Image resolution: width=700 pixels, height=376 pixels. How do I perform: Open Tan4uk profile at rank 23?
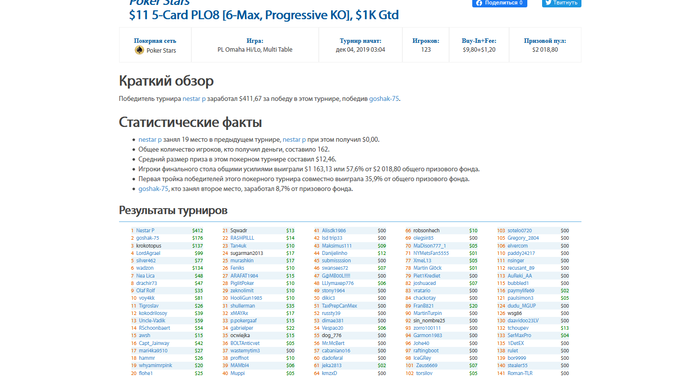click(x=238, y=246)
